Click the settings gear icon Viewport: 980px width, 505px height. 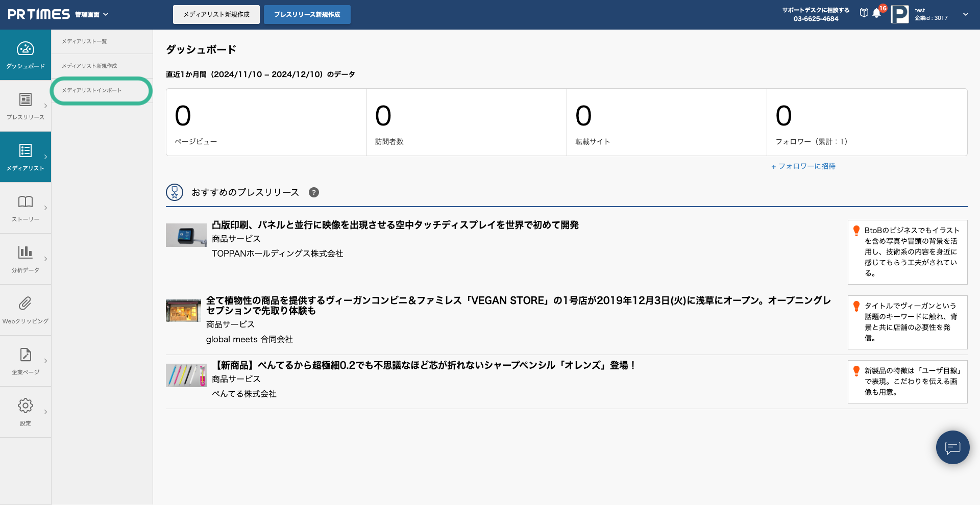point(25,406)
